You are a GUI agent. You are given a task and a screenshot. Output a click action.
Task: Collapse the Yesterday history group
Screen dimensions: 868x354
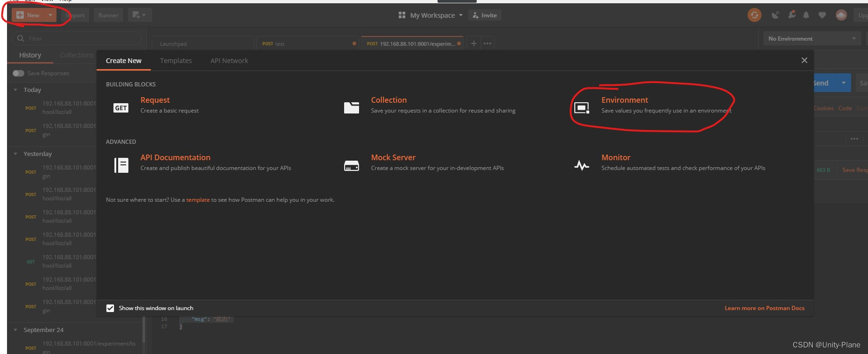click(x=15, y=154)
